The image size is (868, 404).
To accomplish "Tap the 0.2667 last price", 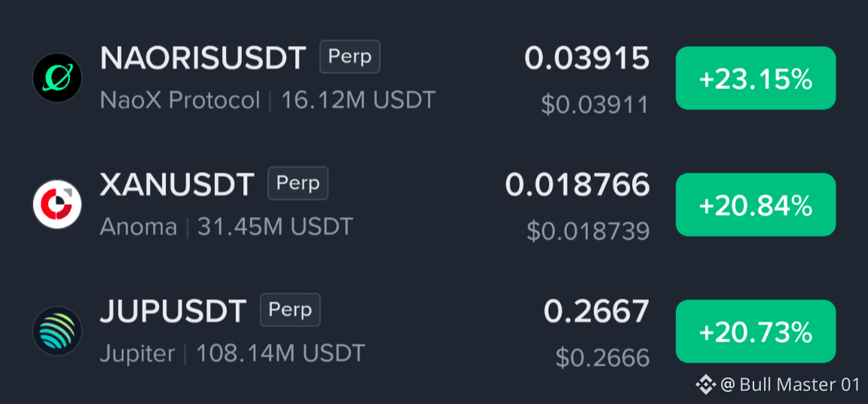I will click(x=597, y=311).
